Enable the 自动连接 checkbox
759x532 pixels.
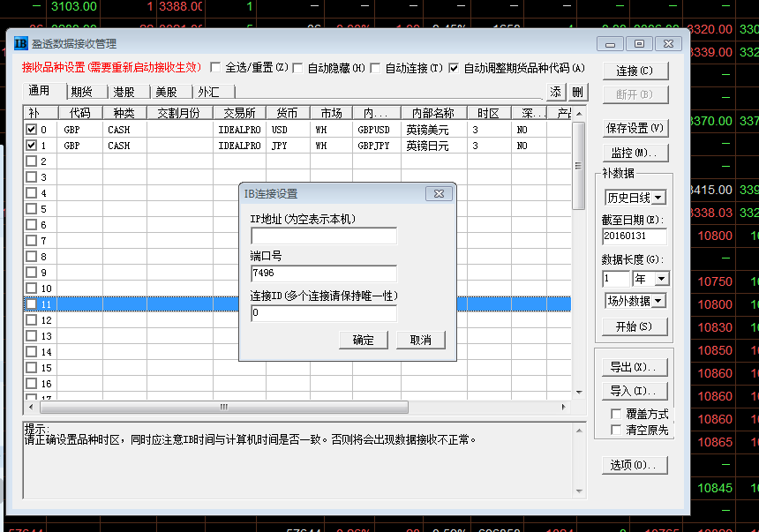(375, 68)
